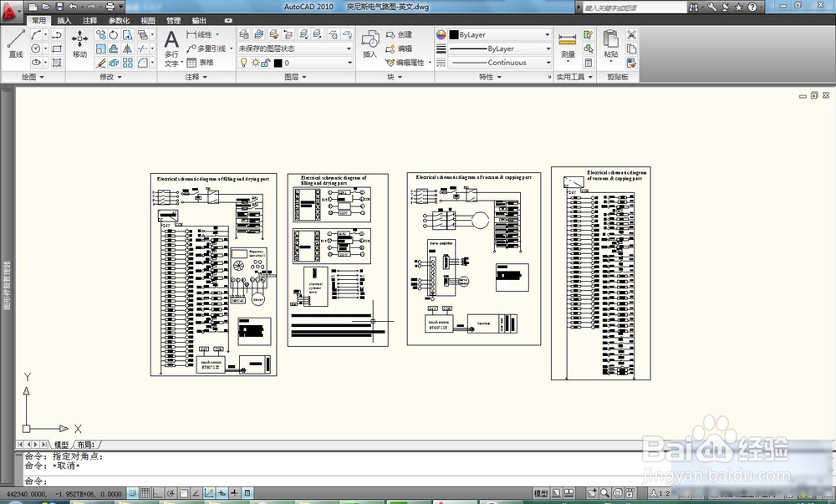Click the Help question mark icon

click(752, 7)
